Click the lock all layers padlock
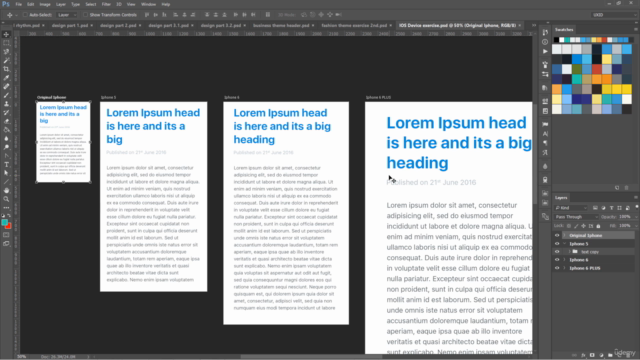 pos(598,226)
